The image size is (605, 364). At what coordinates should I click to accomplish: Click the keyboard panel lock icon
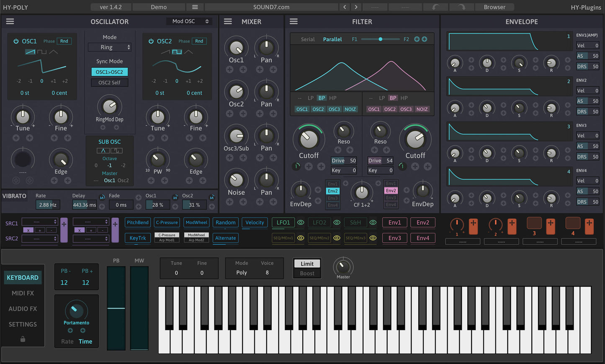tap(23, 339)
